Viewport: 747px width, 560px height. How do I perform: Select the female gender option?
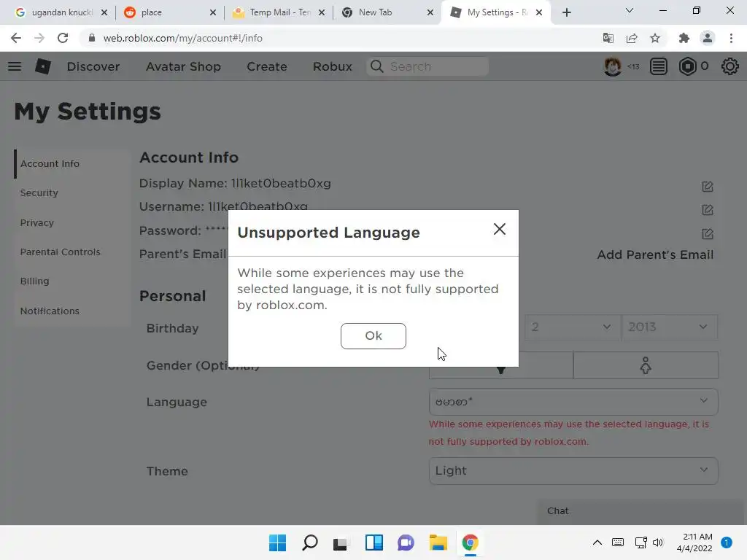(x=646, y=366)
